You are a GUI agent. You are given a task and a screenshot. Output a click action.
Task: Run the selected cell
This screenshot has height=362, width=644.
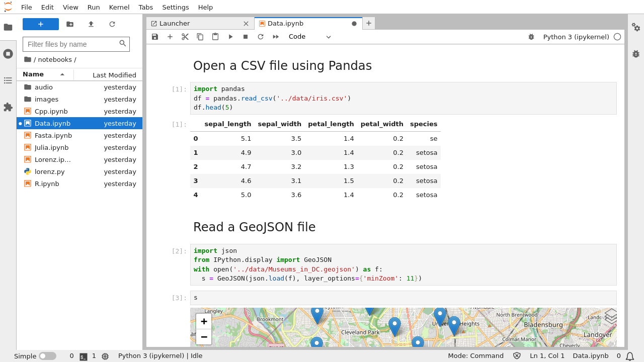click(230, 37)
